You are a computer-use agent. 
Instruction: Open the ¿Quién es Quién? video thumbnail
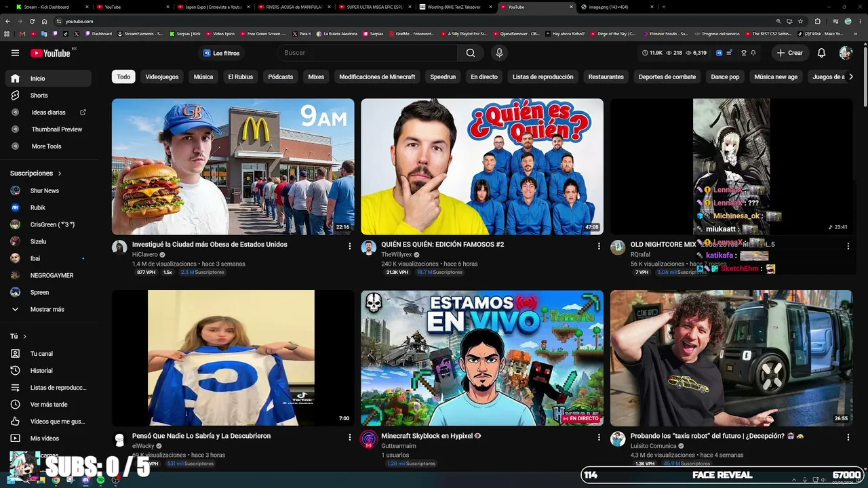pos(482,167)
